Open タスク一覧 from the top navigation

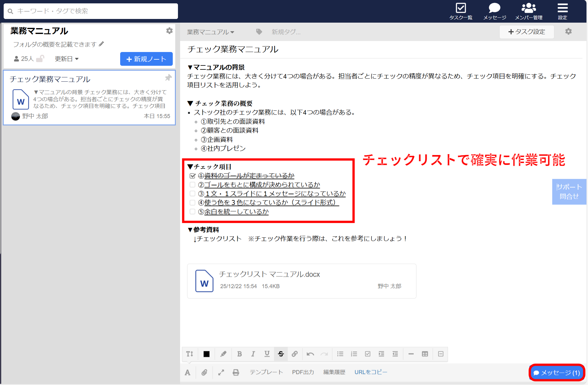(461, 11)
